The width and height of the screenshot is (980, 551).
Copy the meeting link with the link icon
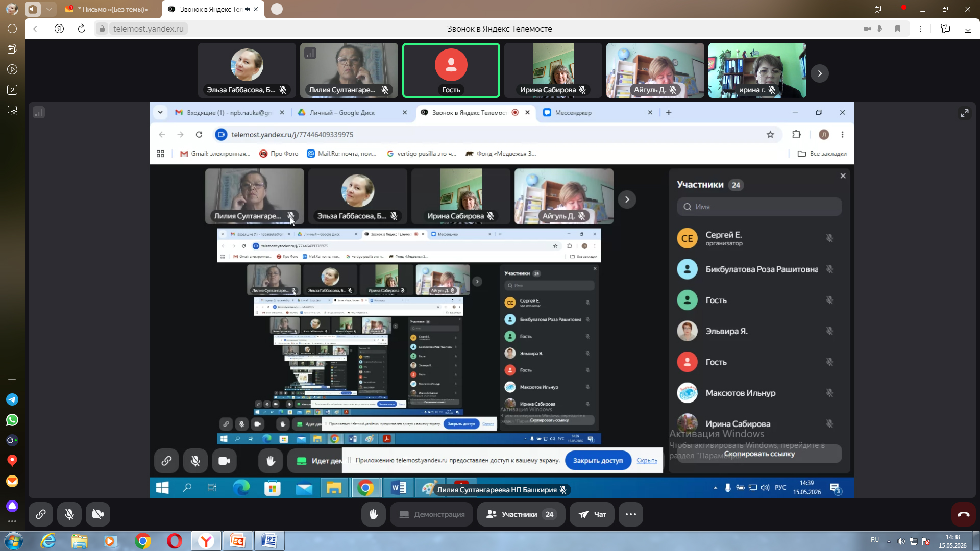click(41, 514)
